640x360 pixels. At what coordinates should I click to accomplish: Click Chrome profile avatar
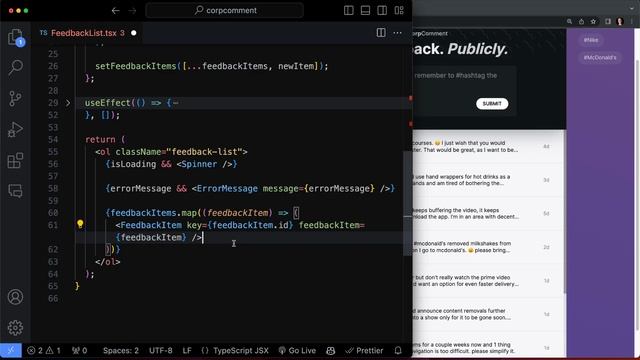[620, 22]
